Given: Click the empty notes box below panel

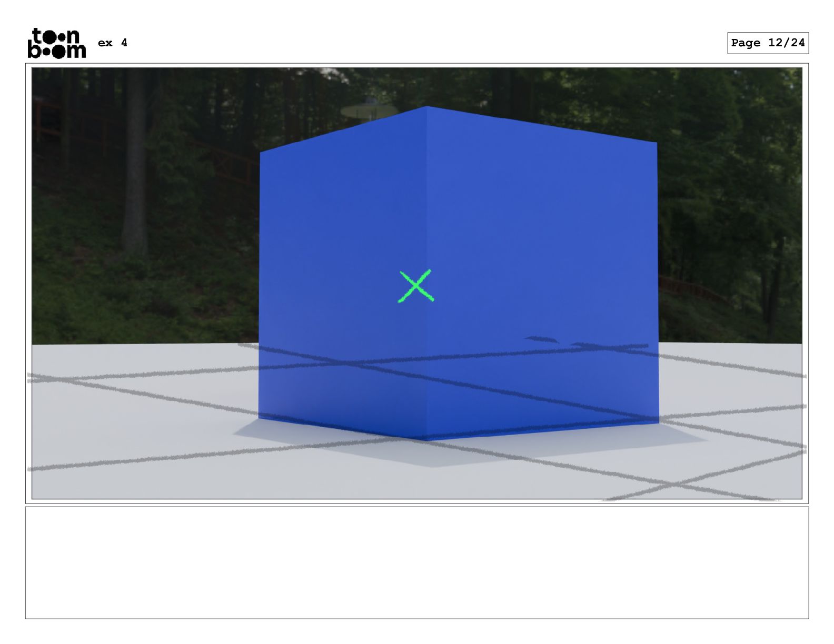Looking at the screenshot, I should click(416, 562).
